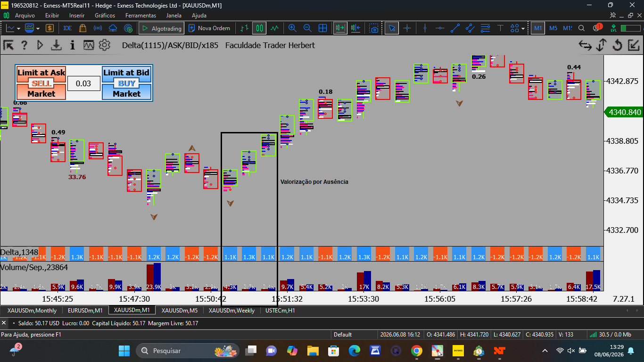The height and width of the screenshot is (362, 644).
Task: Open the Market shopping bag icon
Action: coord(83,28)
